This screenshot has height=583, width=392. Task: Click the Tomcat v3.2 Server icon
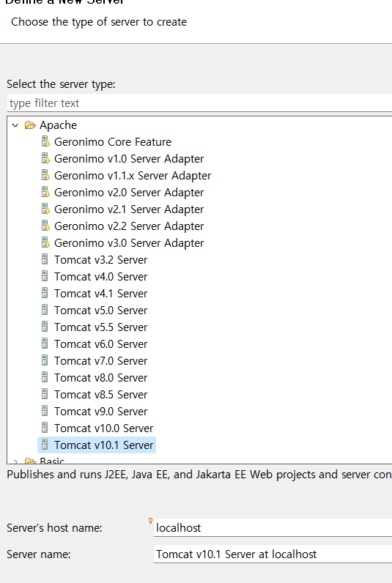45,259
